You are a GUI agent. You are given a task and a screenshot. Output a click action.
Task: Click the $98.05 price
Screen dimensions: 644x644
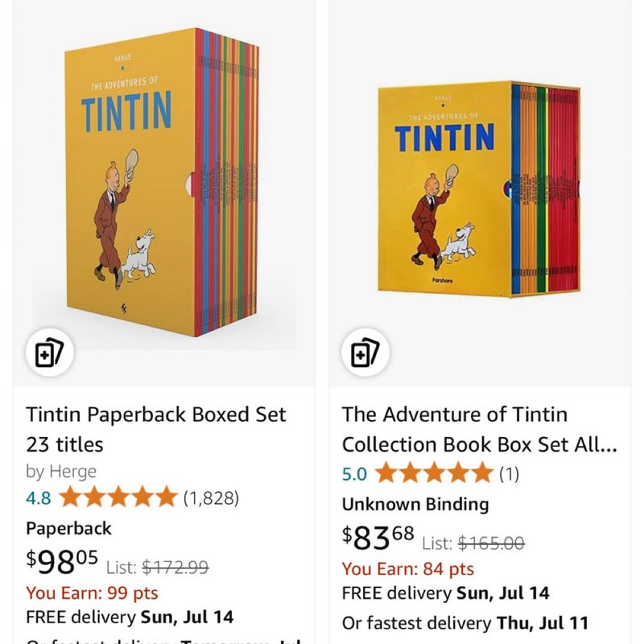(62, 561)
